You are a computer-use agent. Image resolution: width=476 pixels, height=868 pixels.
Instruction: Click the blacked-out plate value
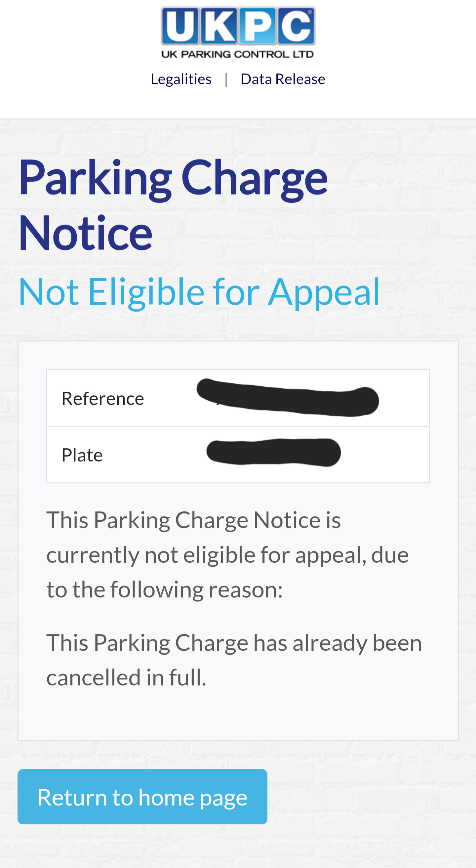[x=273, y=453]
